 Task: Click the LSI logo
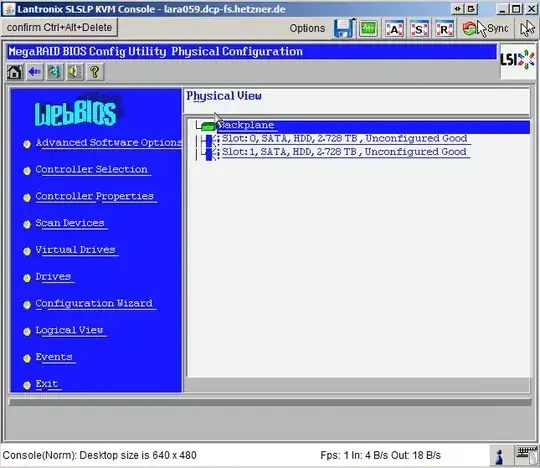click(x=517, y=60)
